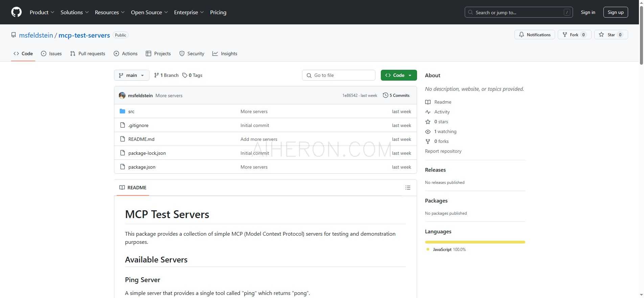Click the README.md file icon
Viewport: 644px width, 298px height.
coord(122,139)
